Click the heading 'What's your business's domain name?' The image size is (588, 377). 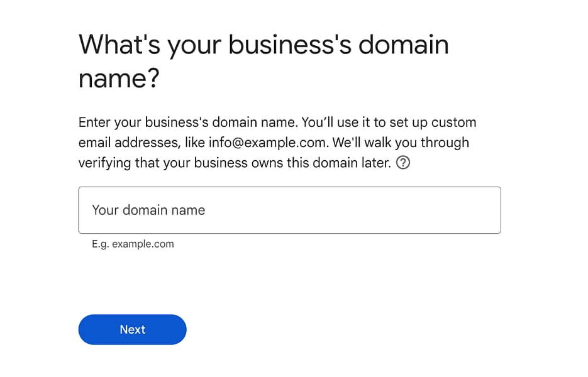tap(263, 61)
